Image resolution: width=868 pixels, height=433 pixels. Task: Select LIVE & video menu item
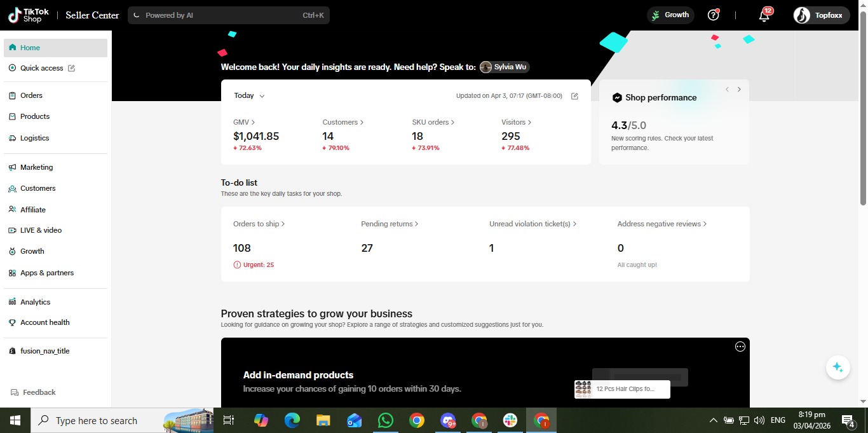[41, 230]
